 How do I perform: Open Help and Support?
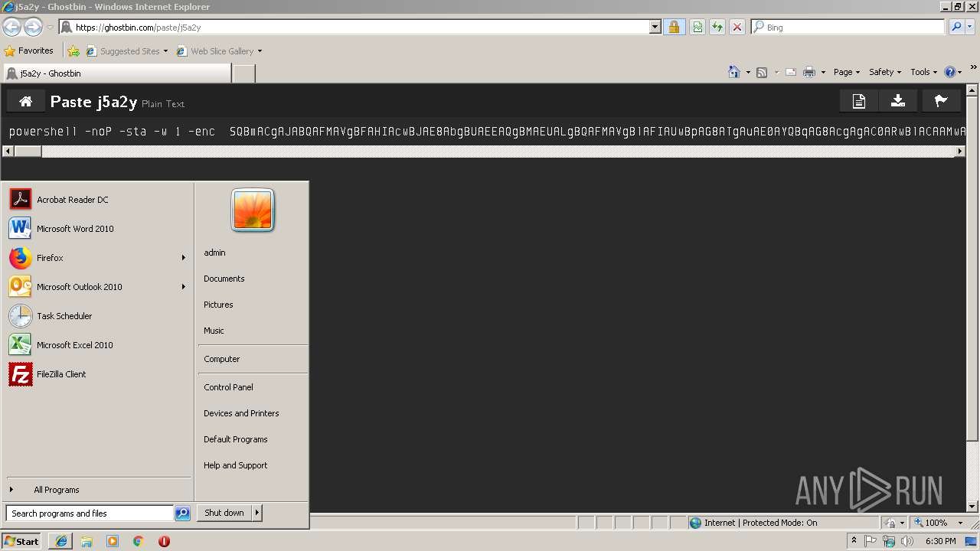[x=235, y=465]
